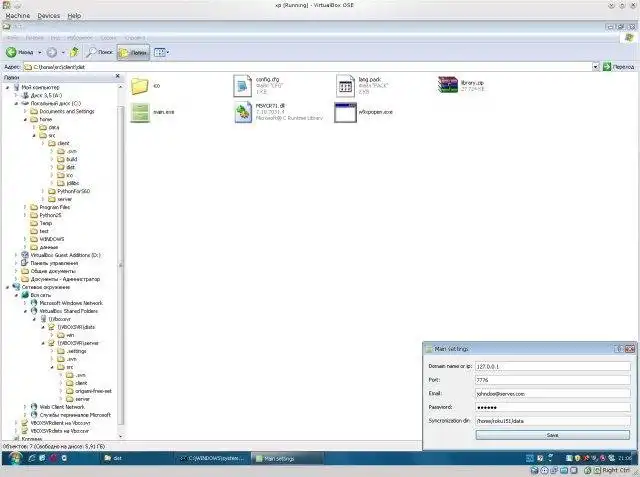Click the Domain name or ip field

tap(553, 366)
